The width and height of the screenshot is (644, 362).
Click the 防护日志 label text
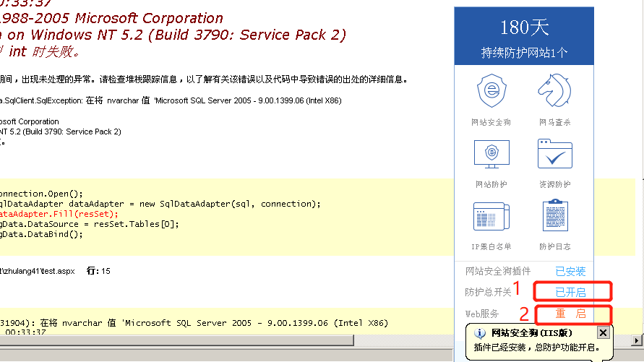pos(555,246)
